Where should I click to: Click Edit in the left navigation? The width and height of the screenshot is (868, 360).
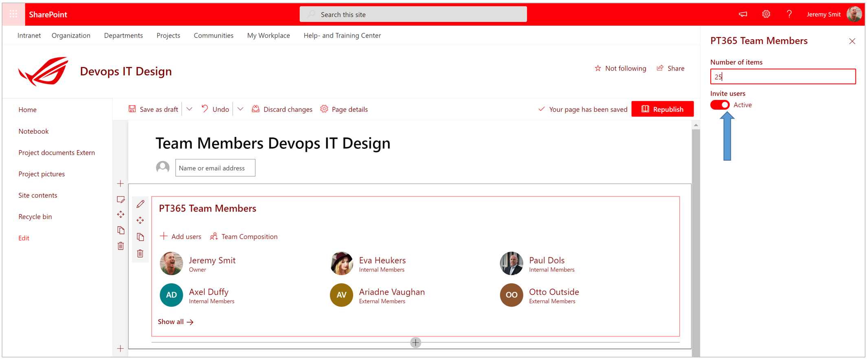[x=24, y=238]
